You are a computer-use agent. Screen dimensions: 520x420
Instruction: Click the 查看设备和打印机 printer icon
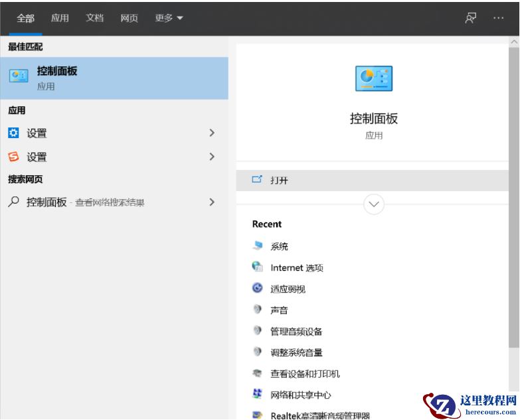click(x=258, y=373)
